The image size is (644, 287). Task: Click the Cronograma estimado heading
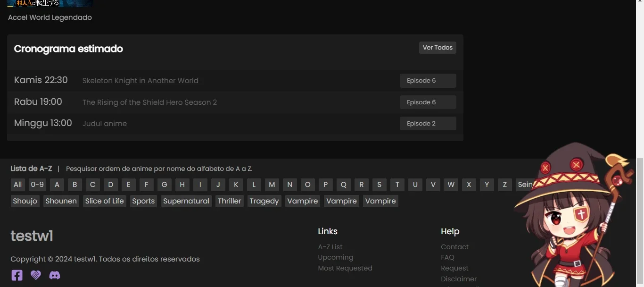point(68,49)
